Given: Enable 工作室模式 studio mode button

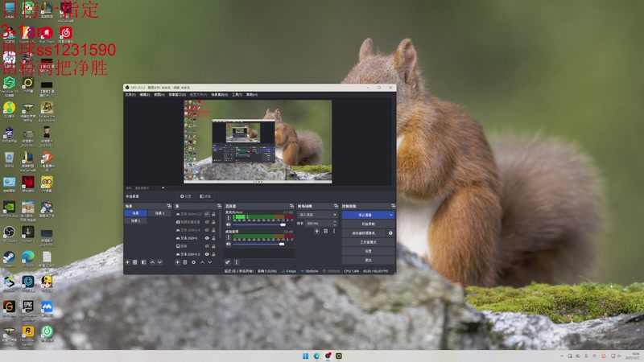Looking at the screenshot, I should pos(368,242).
